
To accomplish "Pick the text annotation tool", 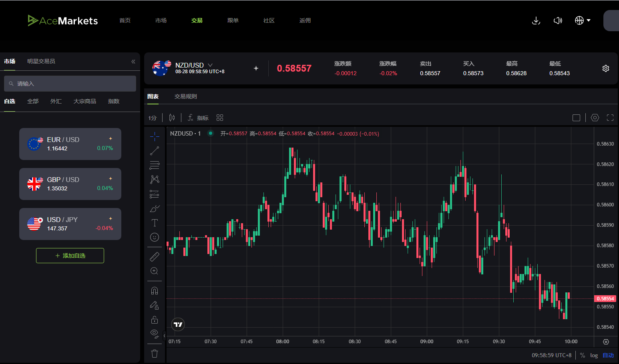I will 155,223.
